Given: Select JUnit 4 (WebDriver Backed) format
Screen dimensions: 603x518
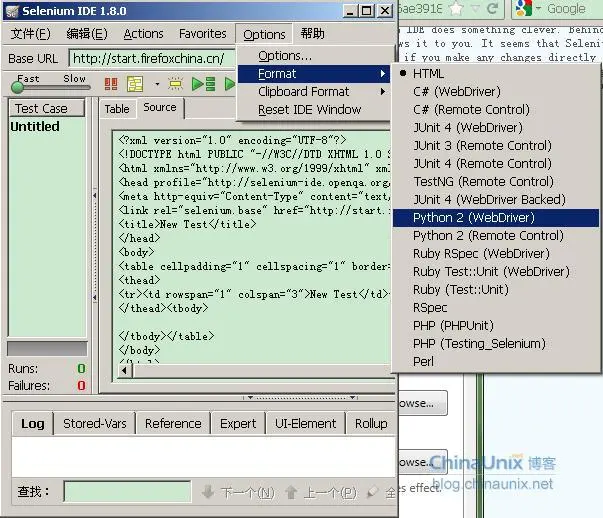Looking at the screenshot, I should click(x=496, y=200).
